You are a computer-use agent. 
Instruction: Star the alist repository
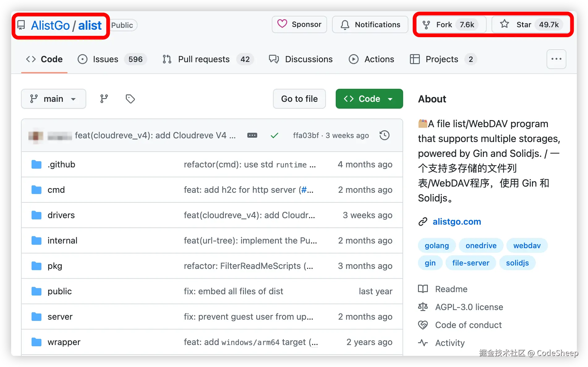pyautogui.click(x=531, y=24)
